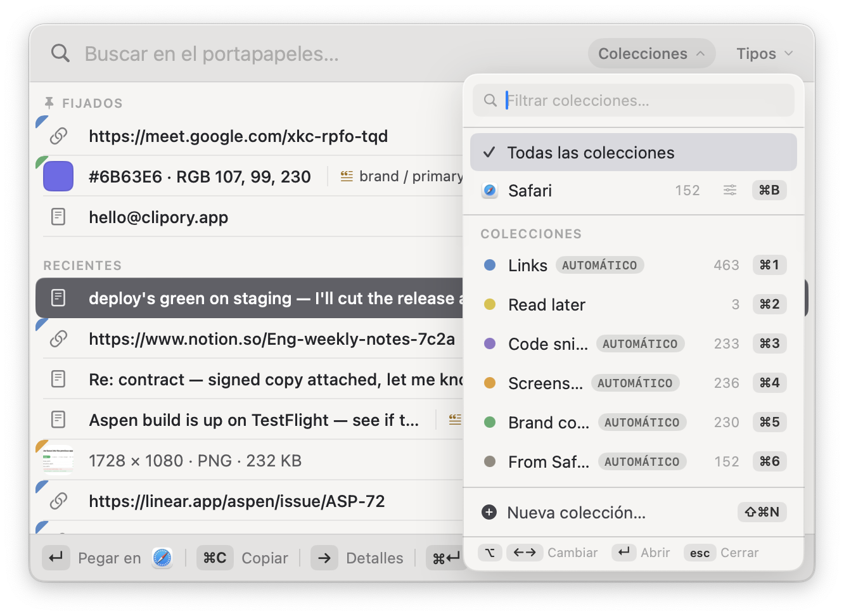Click link icon for linear.app item
The image size is (844, 616).
coord(58,501)
